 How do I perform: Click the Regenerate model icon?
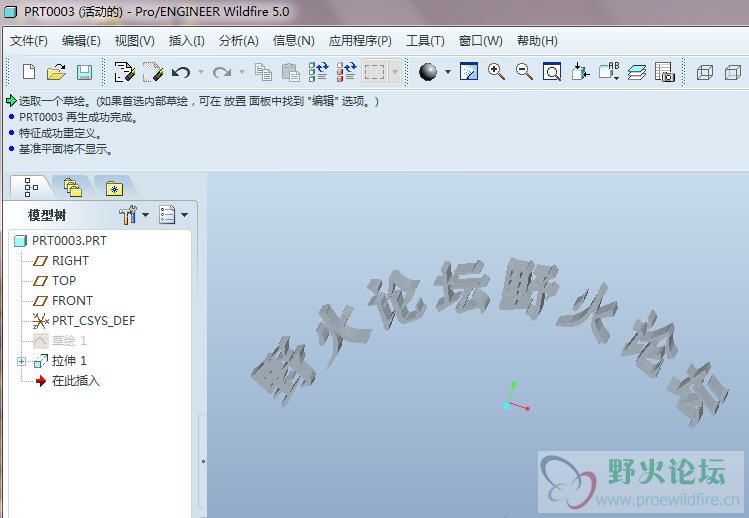(125, 72)
